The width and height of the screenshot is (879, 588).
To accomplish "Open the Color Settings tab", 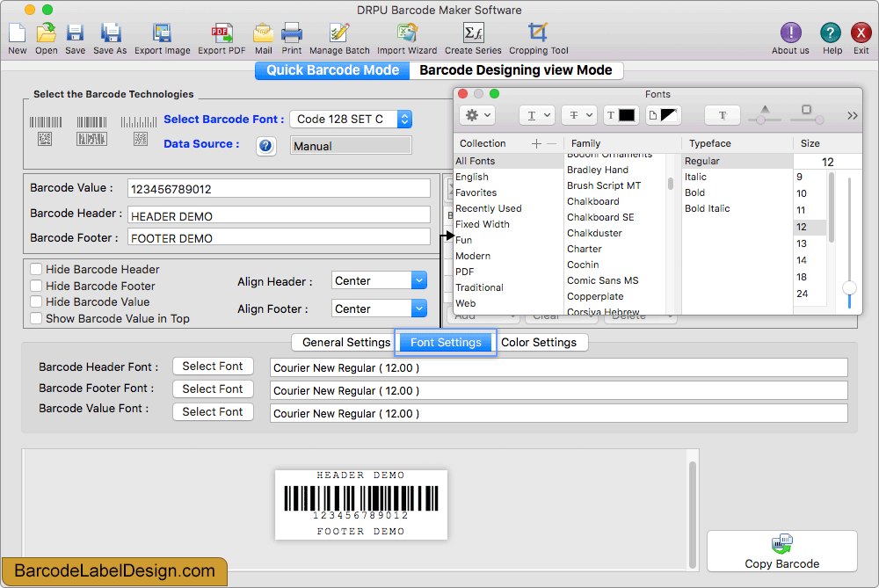I will (539, 343).
